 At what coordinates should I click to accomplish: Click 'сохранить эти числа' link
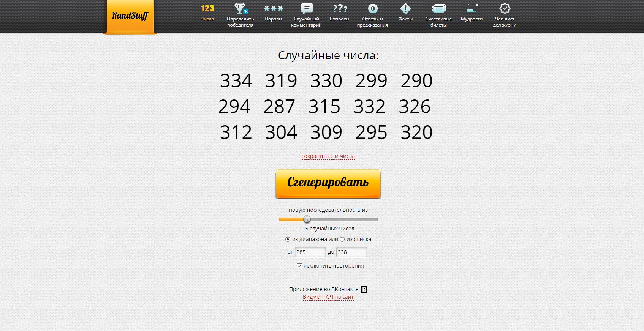click(328, 156)
